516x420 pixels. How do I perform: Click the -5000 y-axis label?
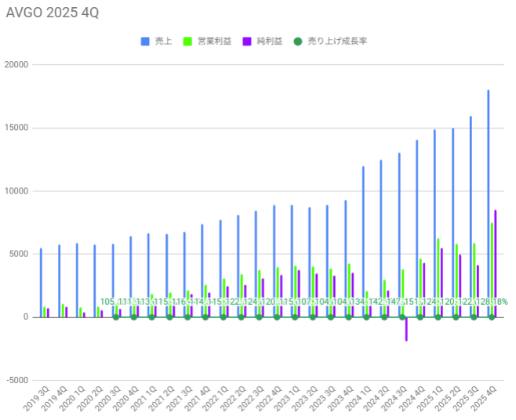pos(17,381)
